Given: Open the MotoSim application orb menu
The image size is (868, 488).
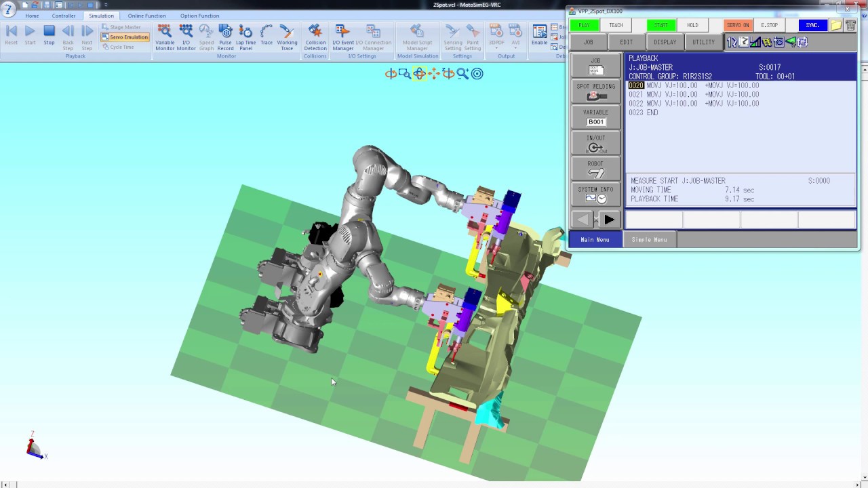Looking at the screenshot, I should point(8,9).
